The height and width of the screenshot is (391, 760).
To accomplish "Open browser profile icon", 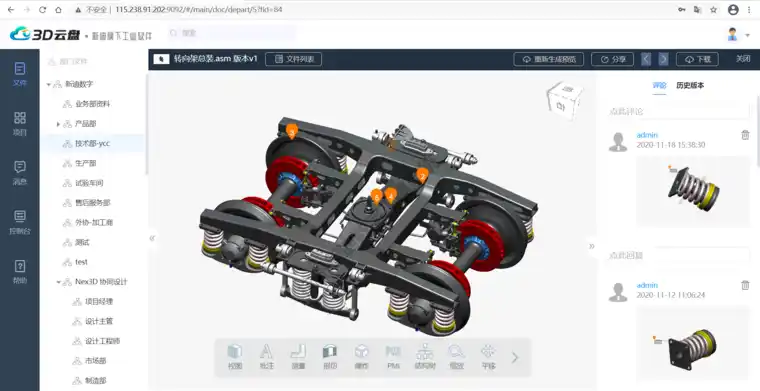I will [733, 10].
